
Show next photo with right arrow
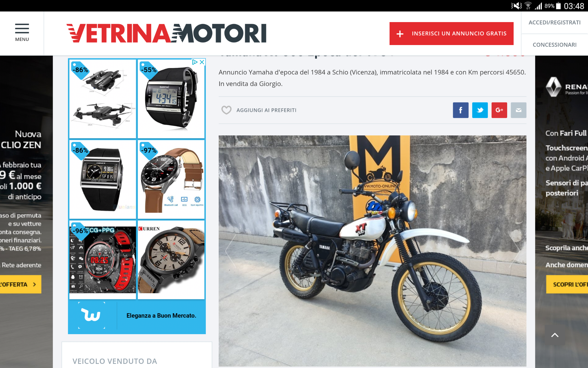(517, 251)
